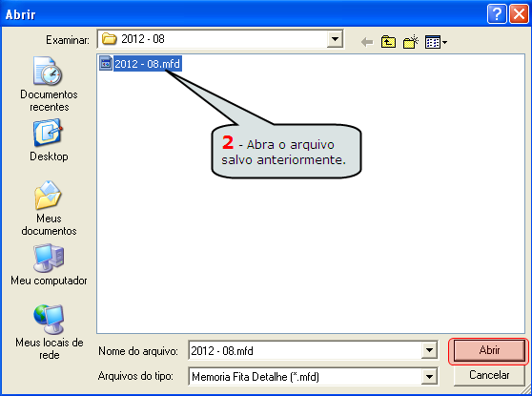Click the Memoria Fita Detalhe file type box
This screenshot has height=396, width=532.
(305, 376)
